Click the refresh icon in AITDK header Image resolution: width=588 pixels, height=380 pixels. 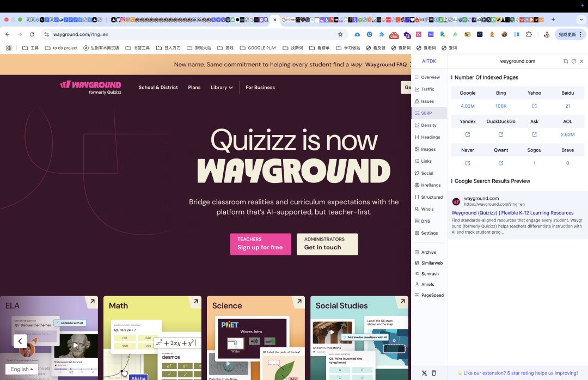coord(574,61)
